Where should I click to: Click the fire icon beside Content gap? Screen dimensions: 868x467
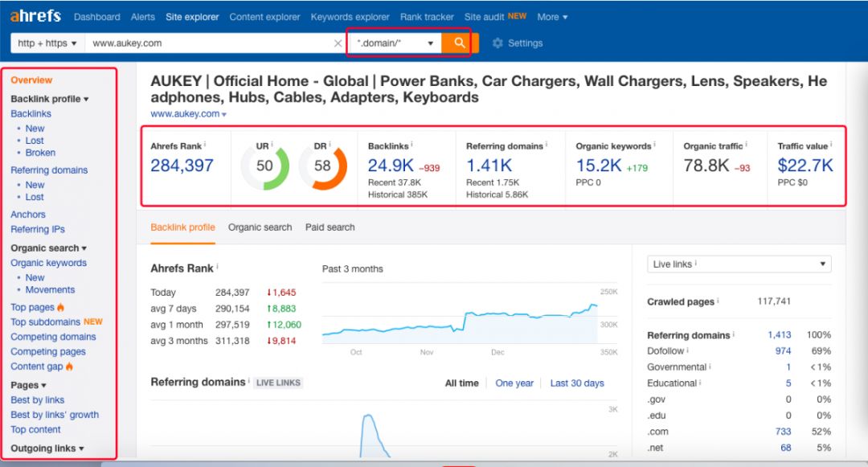tap(69, 367)
